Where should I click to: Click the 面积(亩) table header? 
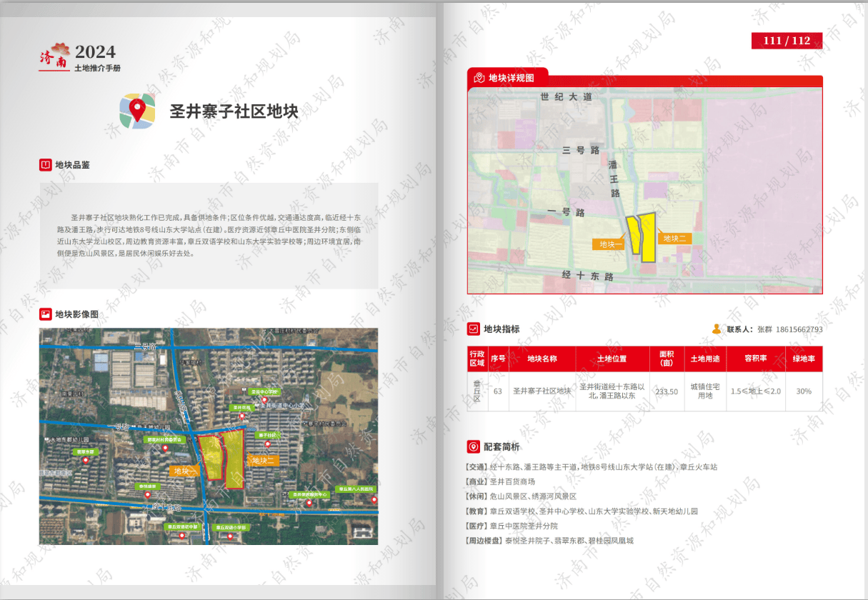[x=667, y=359]
